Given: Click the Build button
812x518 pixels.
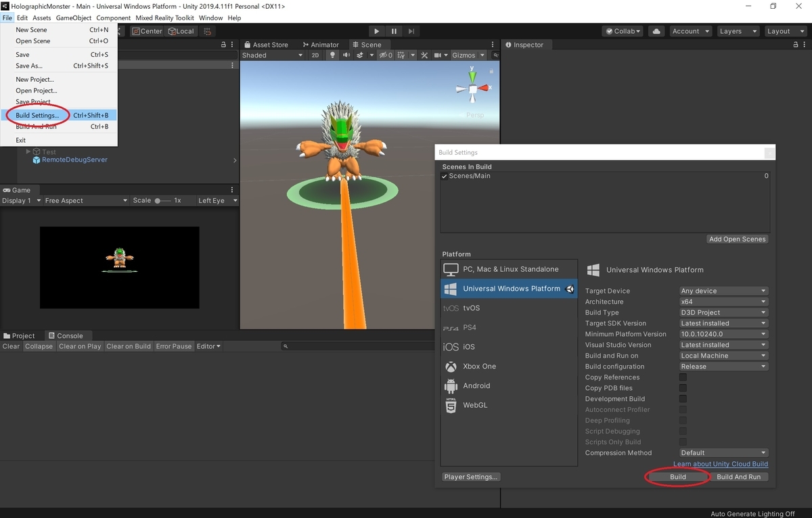Looking at the screenshot, I should [x=677, y=477].
